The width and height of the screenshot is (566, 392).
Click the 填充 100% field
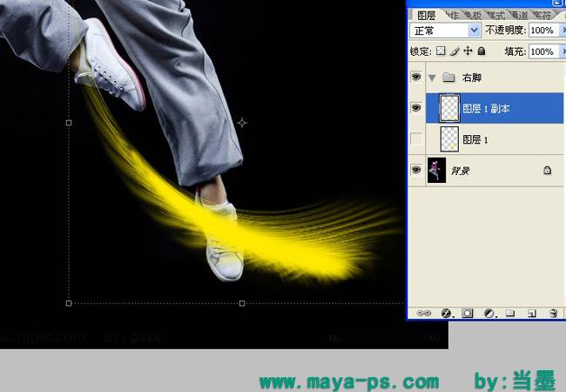point(543,51)
